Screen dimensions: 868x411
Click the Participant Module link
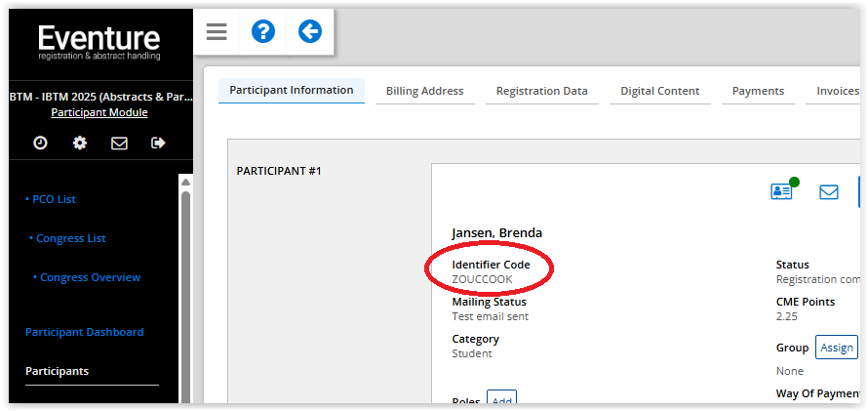(x=99, y=112)
